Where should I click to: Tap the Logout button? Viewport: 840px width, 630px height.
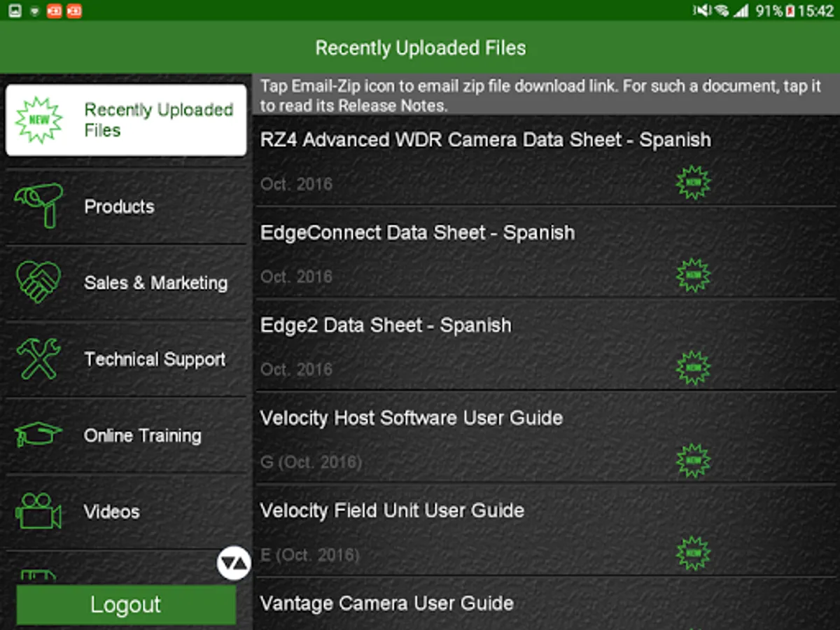(126, 605)
